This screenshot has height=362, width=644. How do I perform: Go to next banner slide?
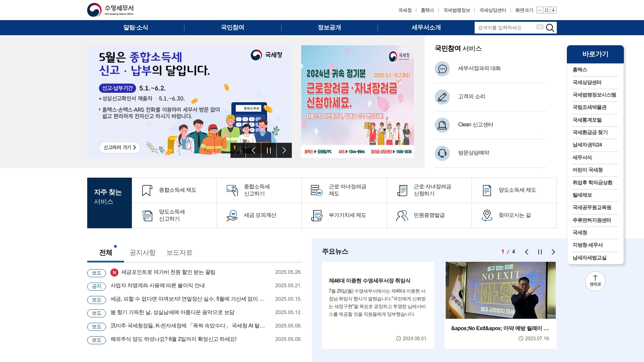coord(284,150)
